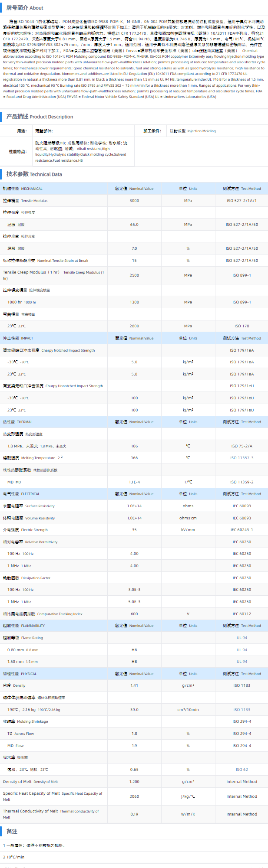The height and width of the screenshot is (868, 268).
Task: Click the 机械性能 MECHANICAL table header
Action: click(23, 189)
